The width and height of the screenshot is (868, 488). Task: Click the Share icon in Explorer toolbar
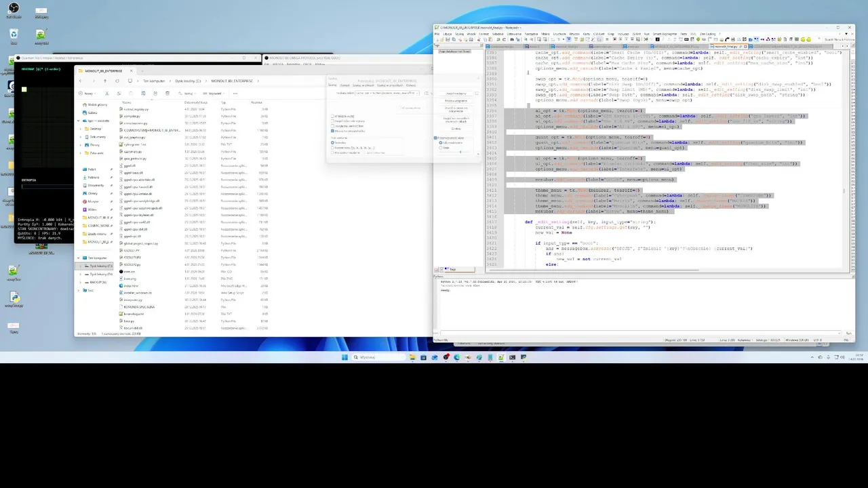click(x=155, y=94)
